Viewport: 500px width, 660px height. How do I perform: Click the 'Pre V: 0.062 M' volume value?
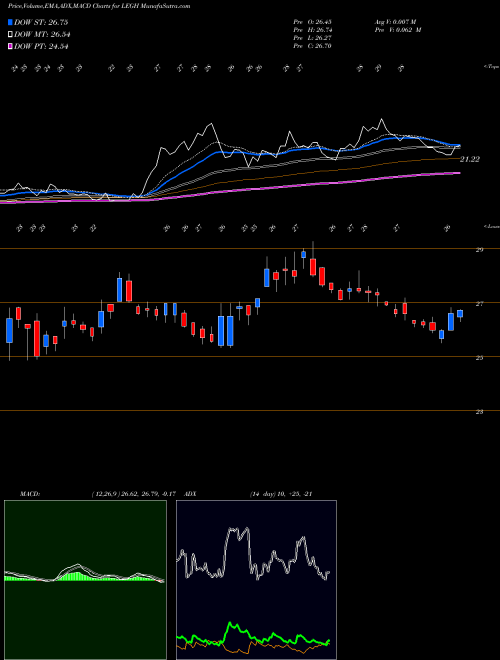coord(397,30)
